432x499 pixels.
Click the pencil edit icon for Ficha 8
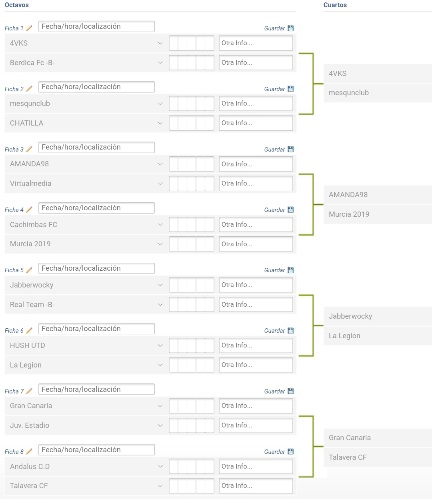coord(29,451)
